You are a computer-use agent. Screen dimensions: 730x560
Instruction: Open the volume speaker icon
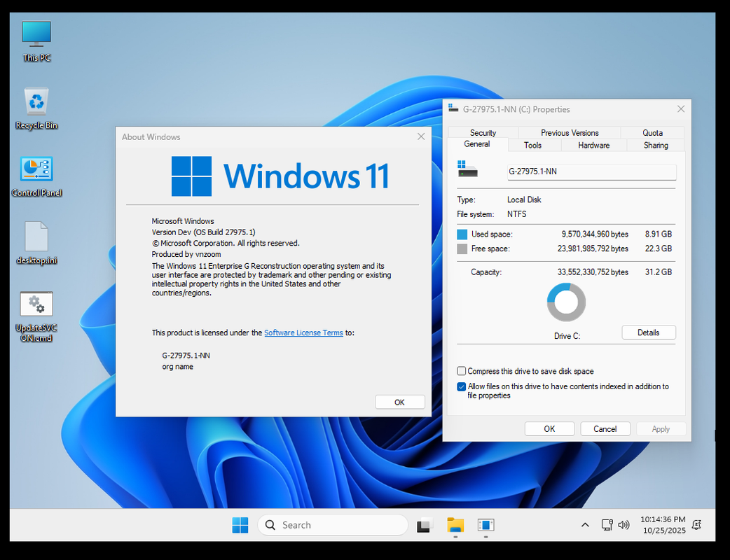coord(624,525)
